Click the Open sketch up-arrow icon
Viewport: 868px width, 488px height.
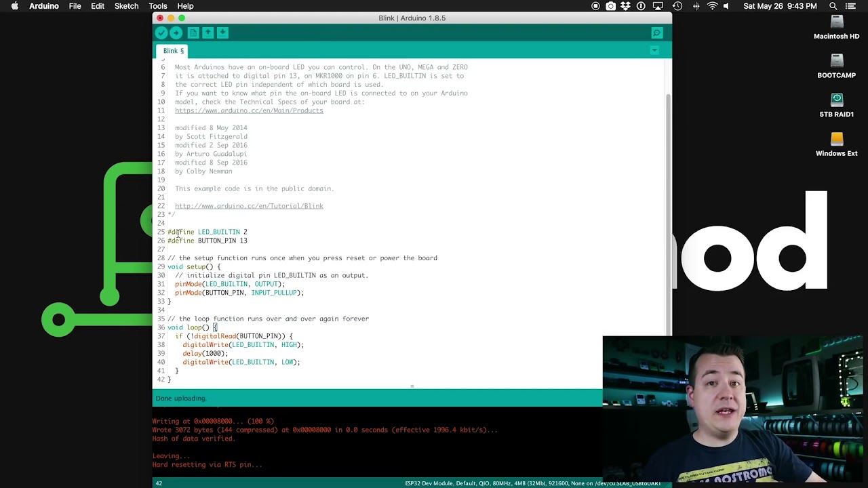pos(208,33)
